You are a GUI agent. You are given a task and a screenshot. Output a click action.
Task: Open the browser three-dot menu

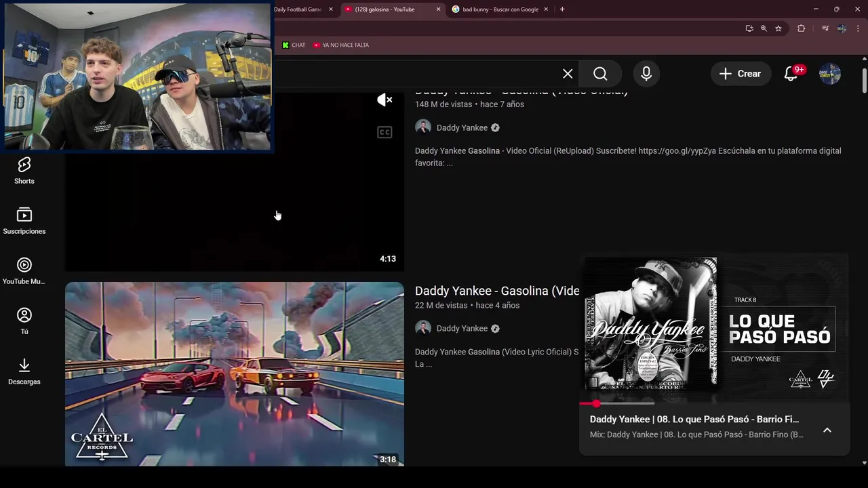pyautogui.click(x=859, y=28)
